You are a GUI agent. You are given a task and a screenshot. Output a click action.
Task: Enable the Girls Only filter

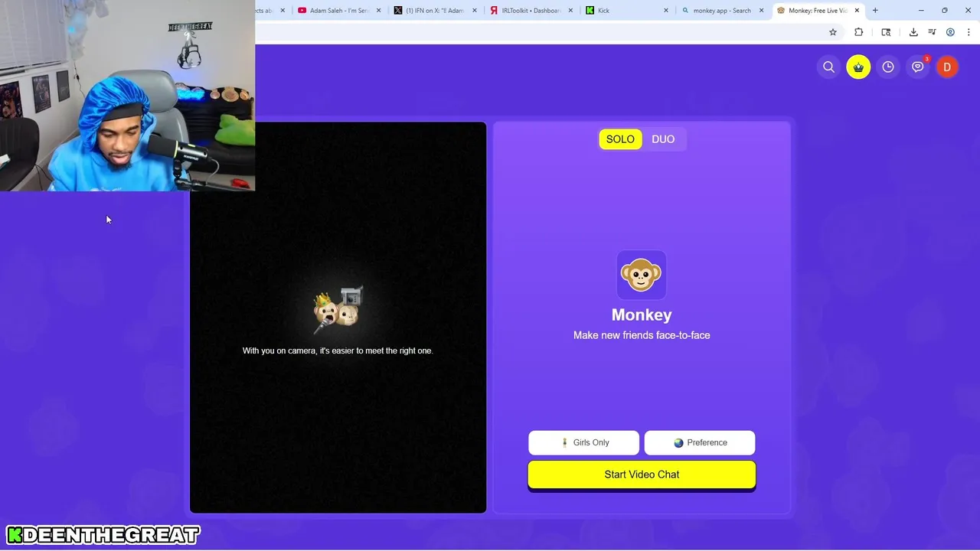click(x=584, y=442)
